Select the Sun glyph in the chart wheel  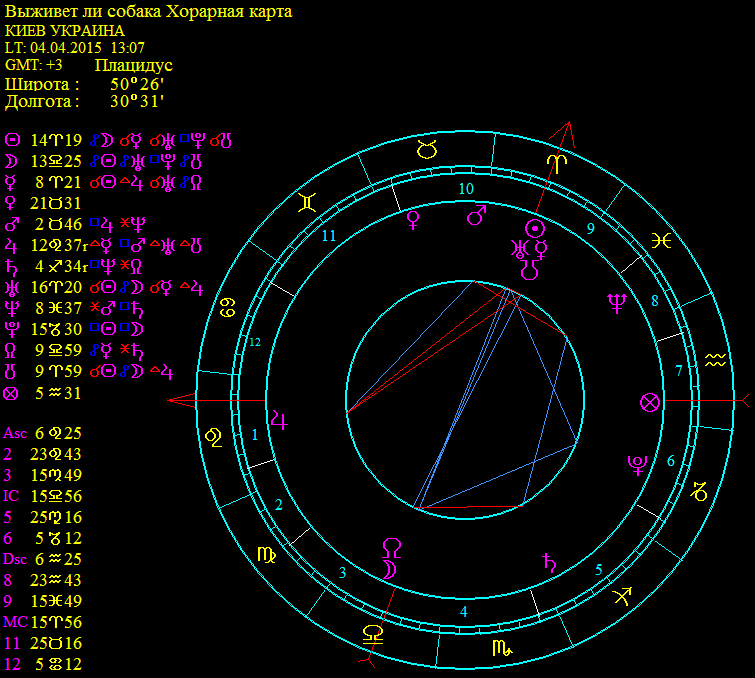[535, 228]
